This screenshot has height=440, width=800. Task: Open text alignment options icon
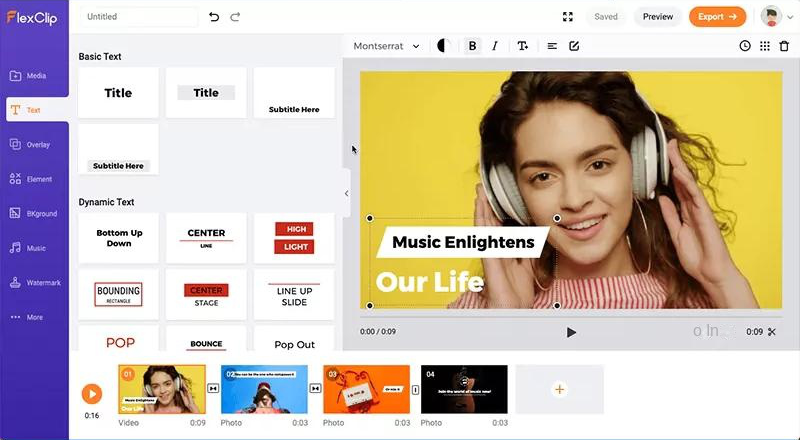tap(552, 46)
